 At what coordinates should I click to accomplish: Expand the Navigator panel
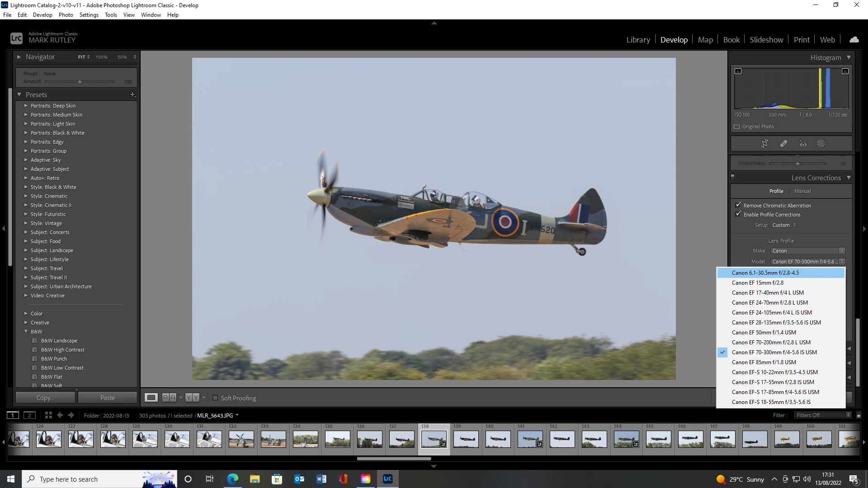click(19, 57)
